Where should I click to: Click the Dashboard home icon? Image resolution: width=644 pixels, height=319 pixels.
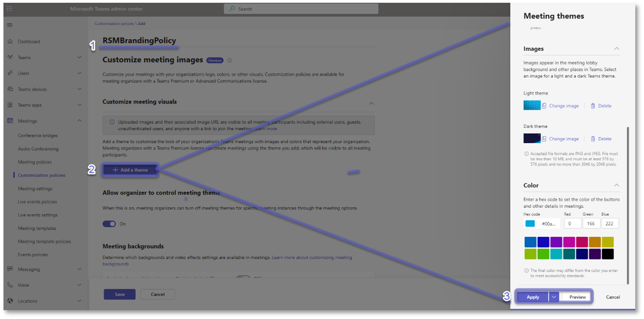tap(10, 42)
